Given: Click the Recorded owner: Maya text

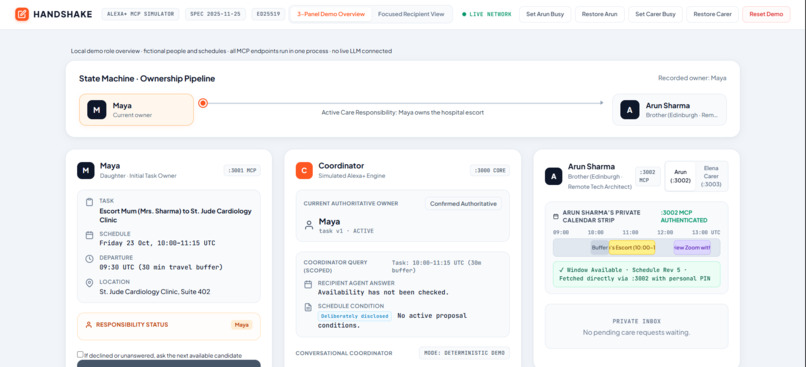Looking at the screenshot, I should [692, 78].
